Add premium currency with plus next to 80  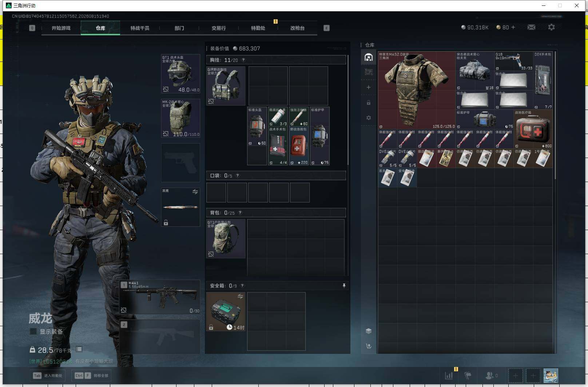[513, 27]
